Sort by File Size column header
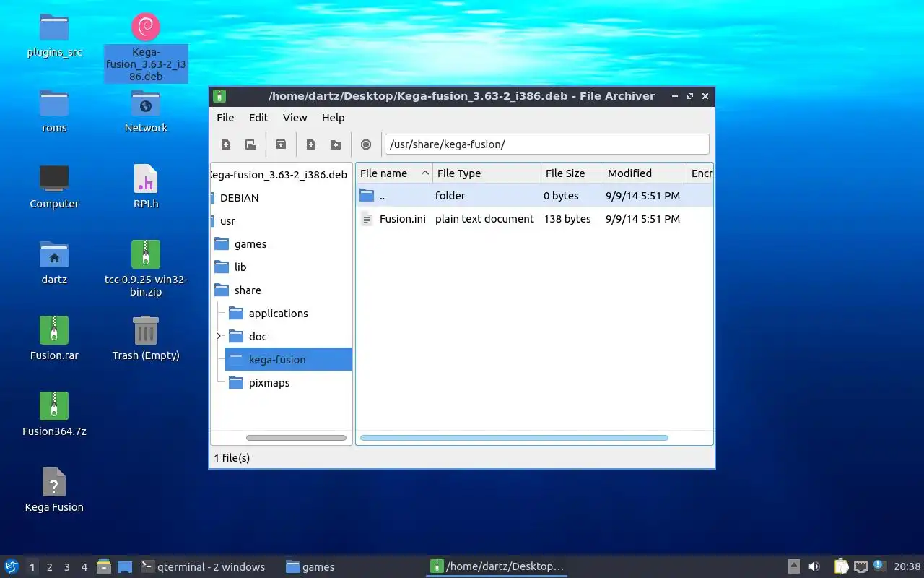 [572, 173]
